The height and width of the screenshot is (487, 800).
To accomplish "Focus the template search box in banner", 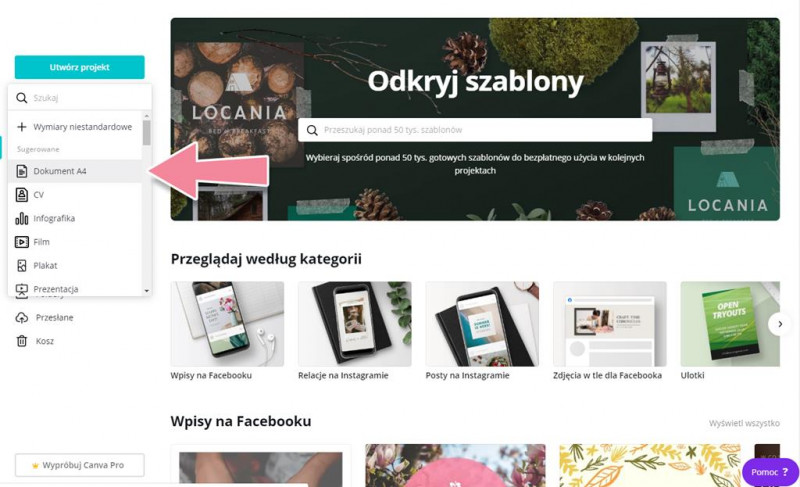I will [475, 130].
